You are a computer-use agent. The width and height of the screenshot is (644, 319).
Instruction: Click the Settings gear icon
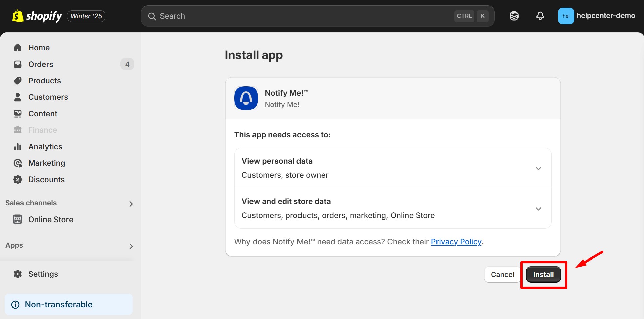point(18,274)
